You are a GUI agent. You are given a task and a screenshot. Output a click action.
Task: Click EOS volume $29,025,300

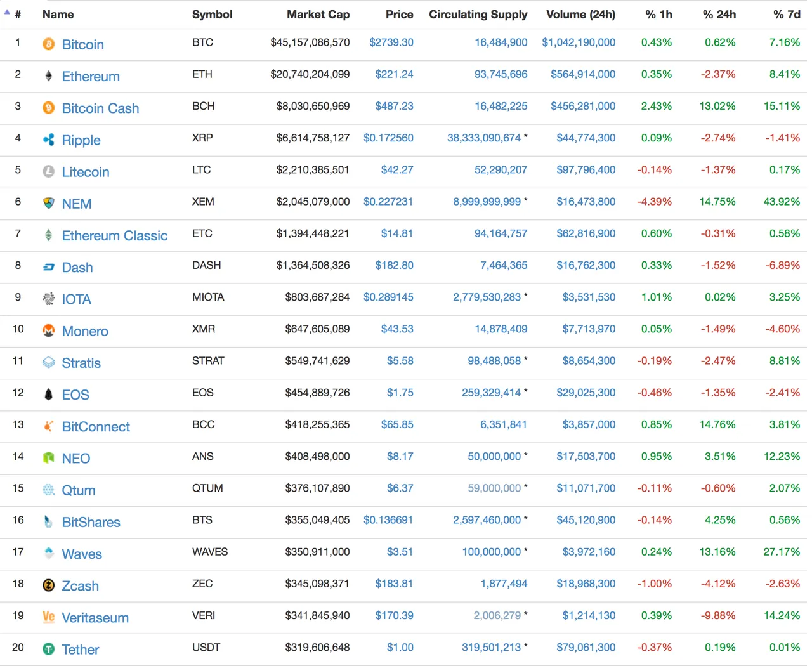[586, 393]
